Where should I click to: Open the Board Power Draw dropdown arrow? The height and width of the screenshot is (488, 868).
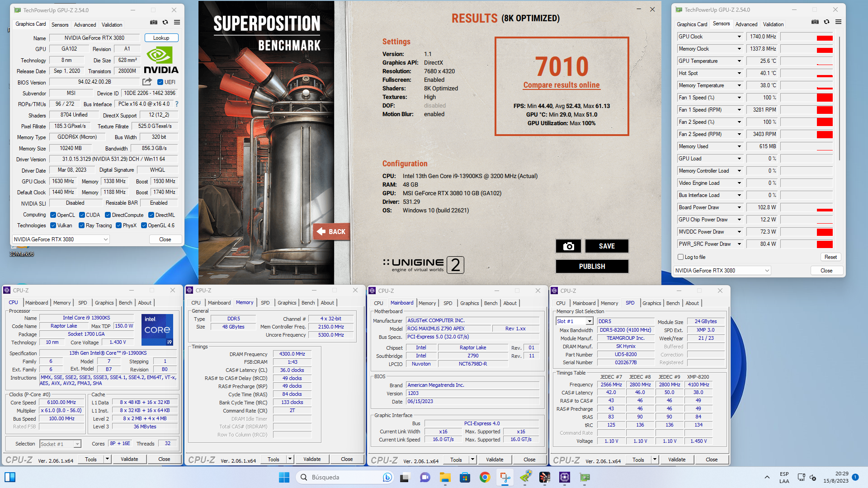click(x=740, y=207)
